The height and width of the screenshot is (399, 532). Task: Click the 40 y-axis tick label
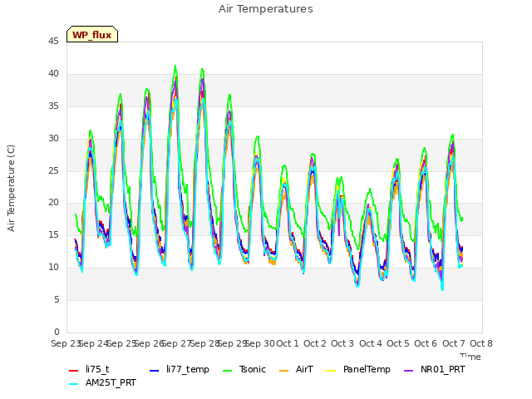[x=53, y=74]
